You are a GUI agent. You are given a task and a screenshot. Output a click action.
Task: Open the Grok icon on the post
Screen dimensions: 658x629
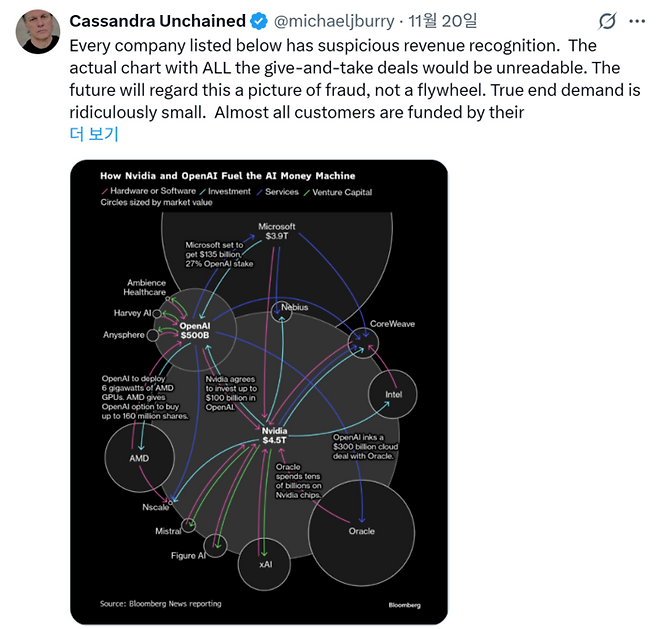point(607,21)
